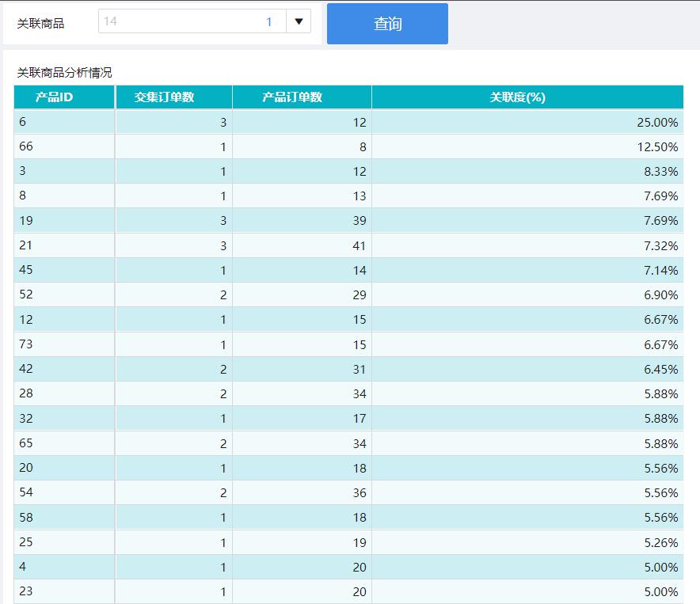
Task: Click the 6.45% correlation cell
Action: coord(527,369)
